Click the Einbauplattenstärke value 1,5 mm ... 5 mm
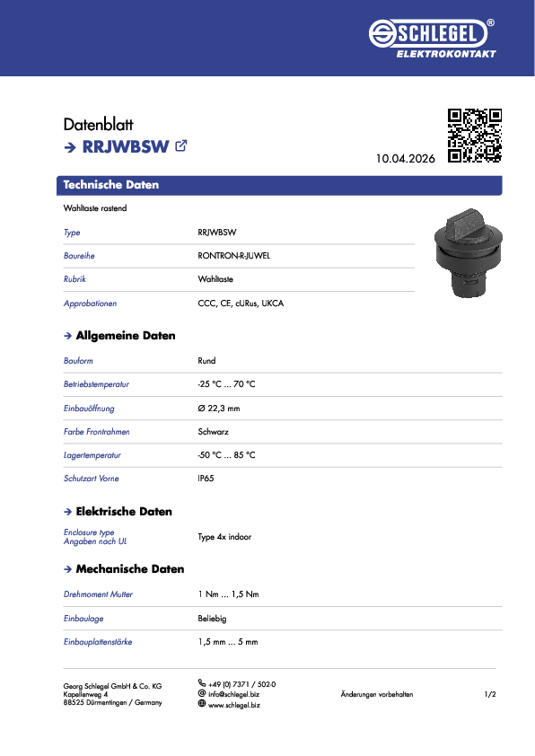The width and height of the screenshot is (535, 756). [x=228, y=642]
